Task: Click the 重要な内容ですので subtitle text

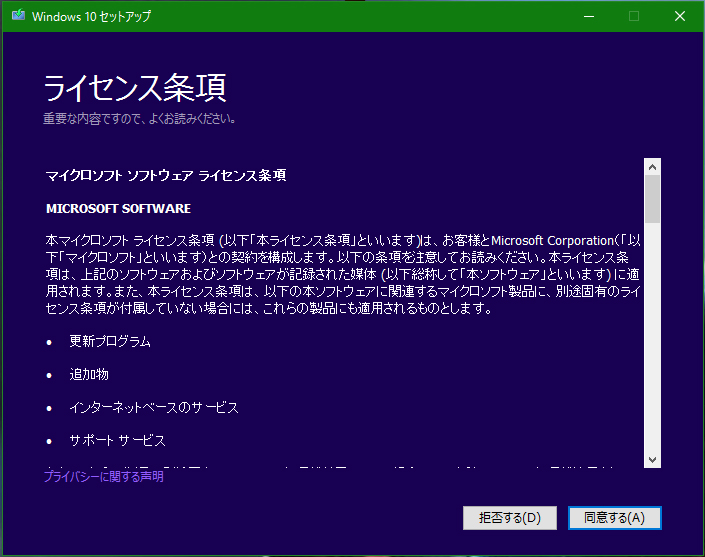Action: [139, 119]
